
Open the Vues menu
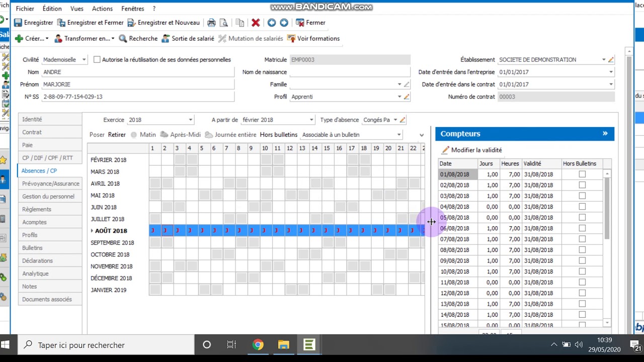[77, 9]
